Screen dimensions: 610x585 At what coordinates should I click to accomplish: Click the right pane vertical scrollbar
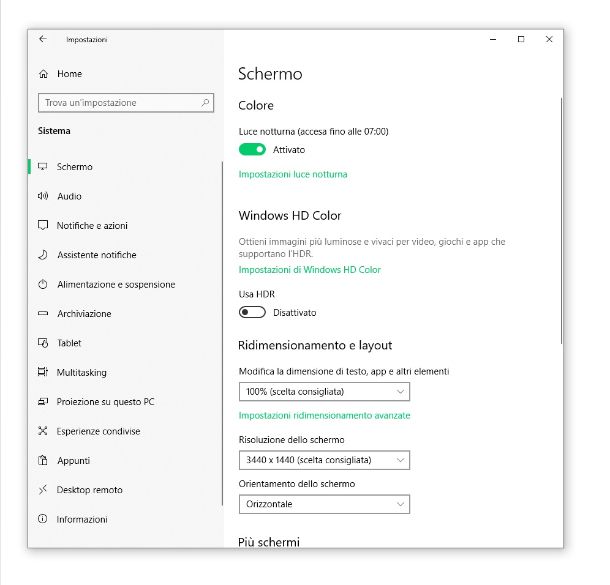[561, 221]
